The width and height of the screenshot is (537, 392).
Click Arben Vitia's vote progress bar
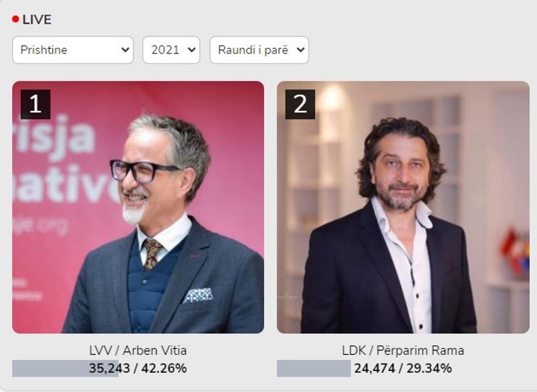[65, 368]
